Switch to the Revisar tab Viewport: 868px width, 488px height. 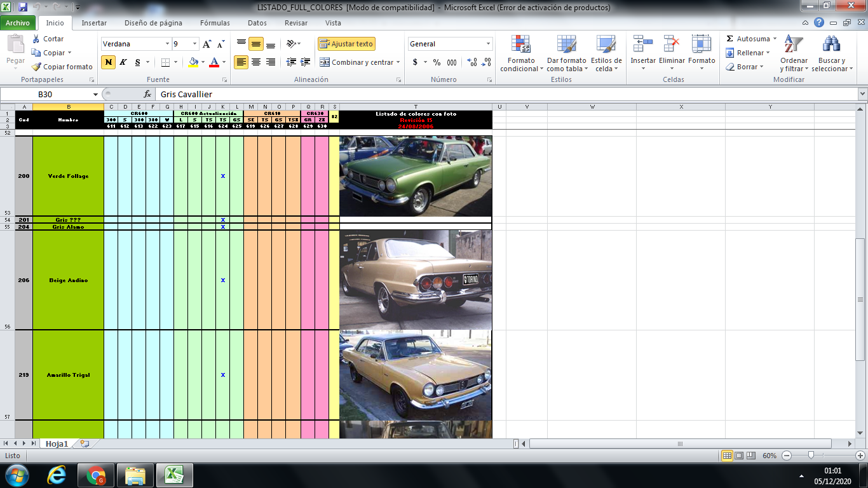296,23
